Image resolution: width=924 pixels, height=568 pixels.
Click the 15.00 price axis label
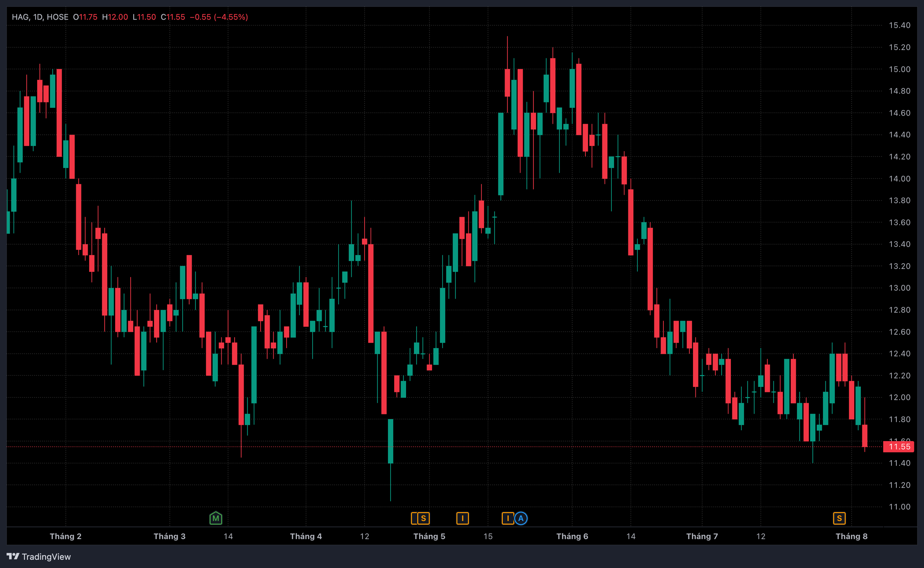pyautogui.click(x=899, y=69)
